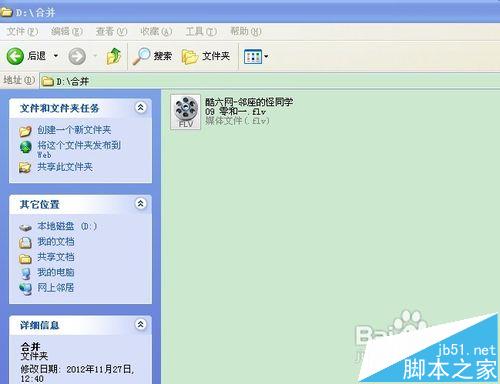Open the 编辑(E) menu
The image size is (500, 384).
67,31
